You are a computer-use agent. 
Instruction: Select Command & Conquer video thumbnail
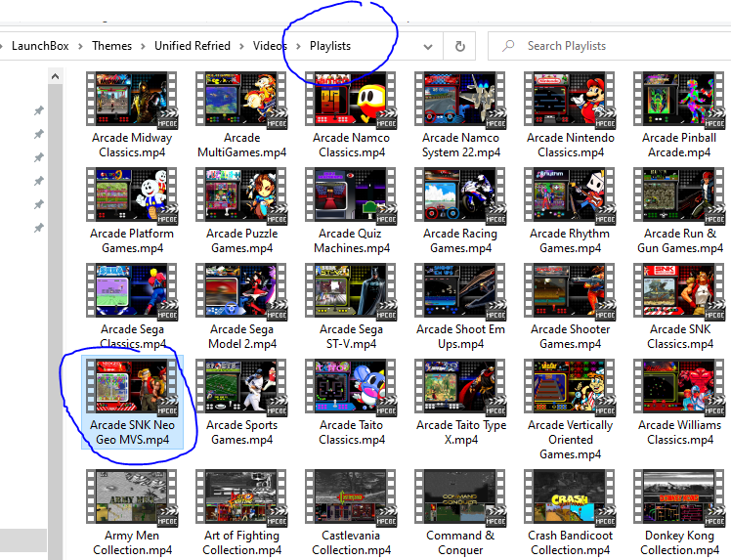click(460, 496)
